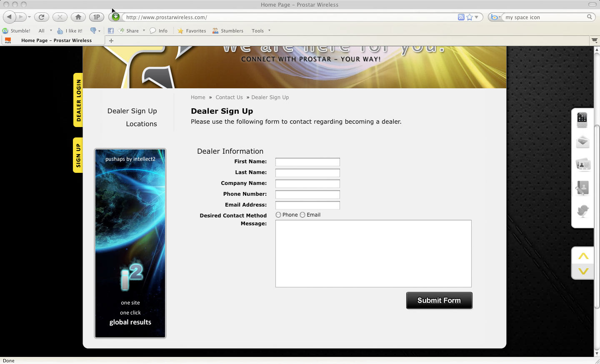Image resolution: width=600 pixels, height=364 pixels.
Task: Click the Twitter bird icon
Action: (x=583, y=211)
